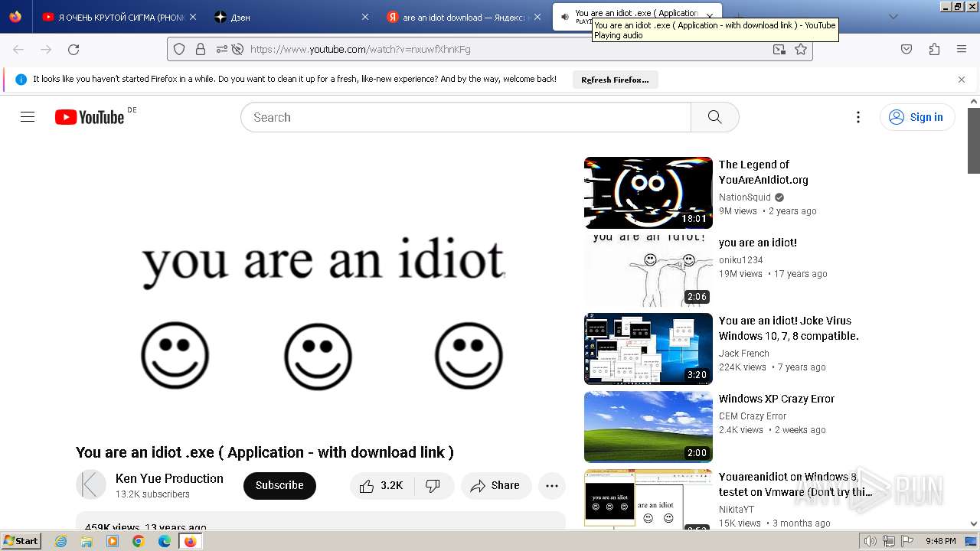Viewport: 980px width, 551px height.
Task: Dismiss the Firefox refresh notification bar
Action: pos(962,80)
